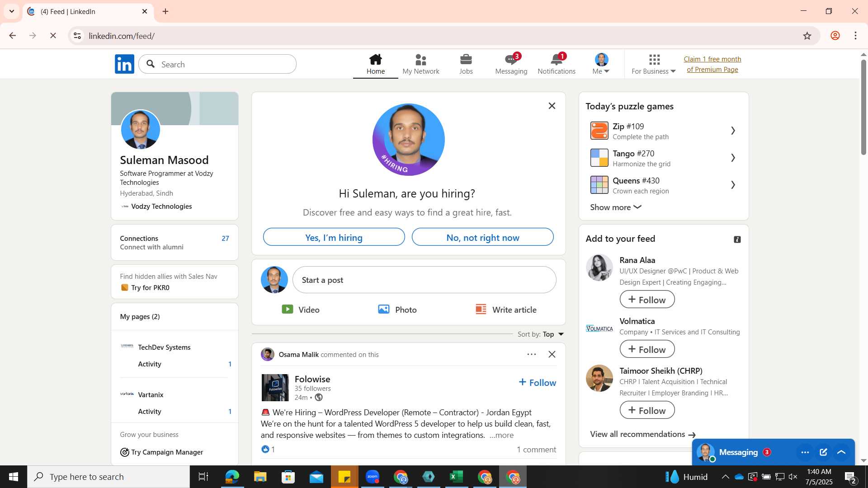The image size is (868, 488).
Task: Click the browser back arrow
Action: 12,36
